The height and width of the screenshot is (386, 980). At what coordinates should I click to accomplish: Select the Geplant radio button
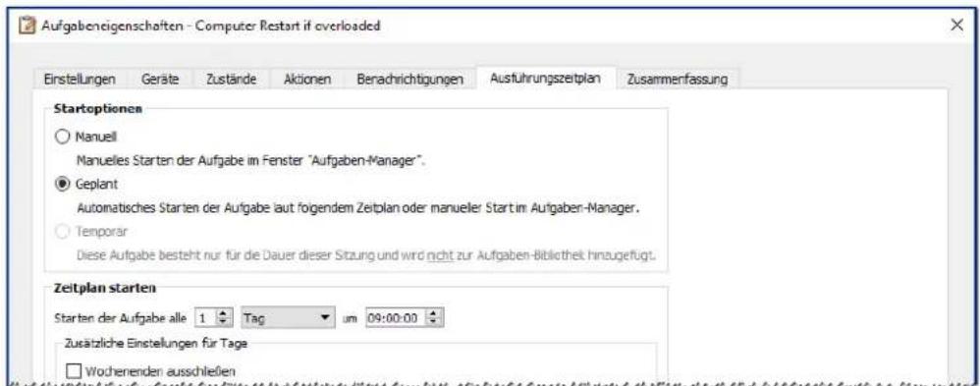(x=62, y=184)
